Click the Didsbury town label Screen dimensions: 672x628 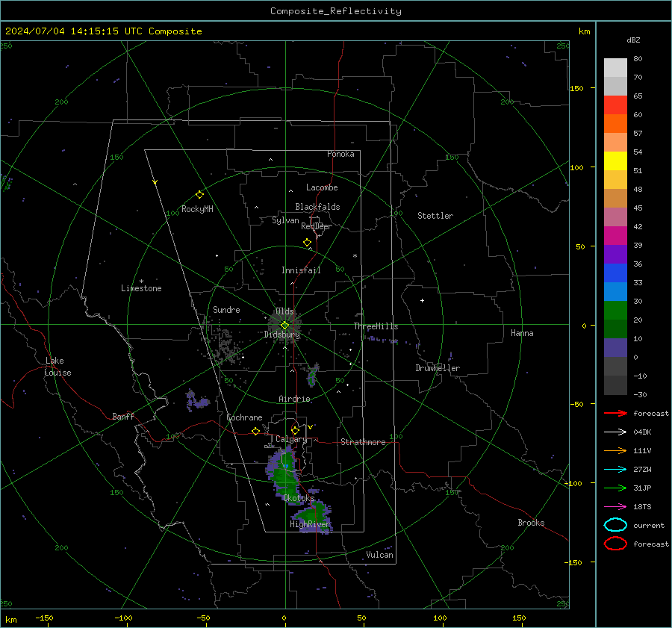(282, 335)
